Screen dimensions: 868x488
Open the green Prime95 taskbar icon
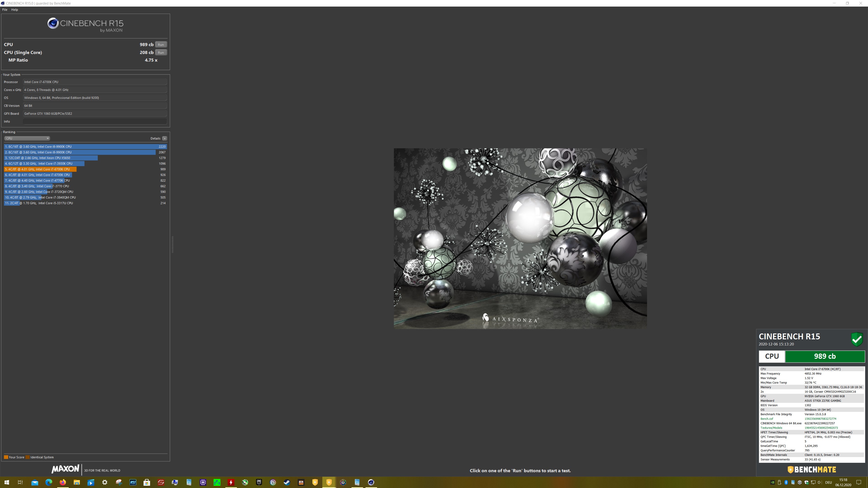(217, 482)
